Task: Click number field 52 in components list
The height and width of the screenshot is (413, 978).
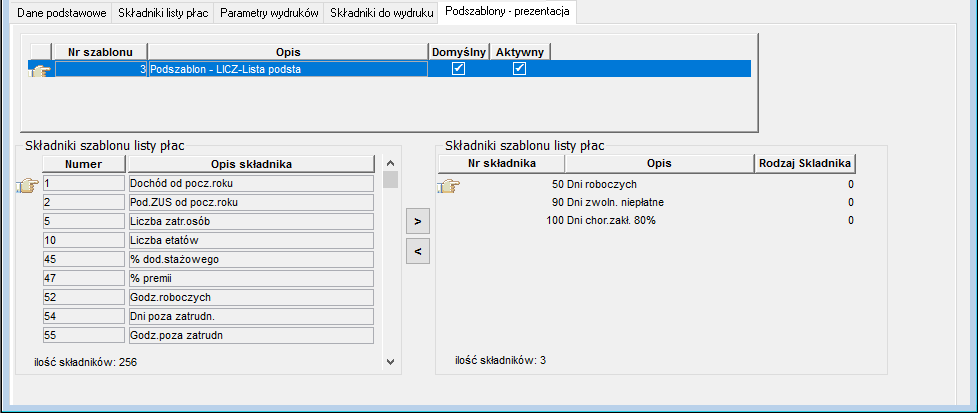Action: click(x=84, y=298)
